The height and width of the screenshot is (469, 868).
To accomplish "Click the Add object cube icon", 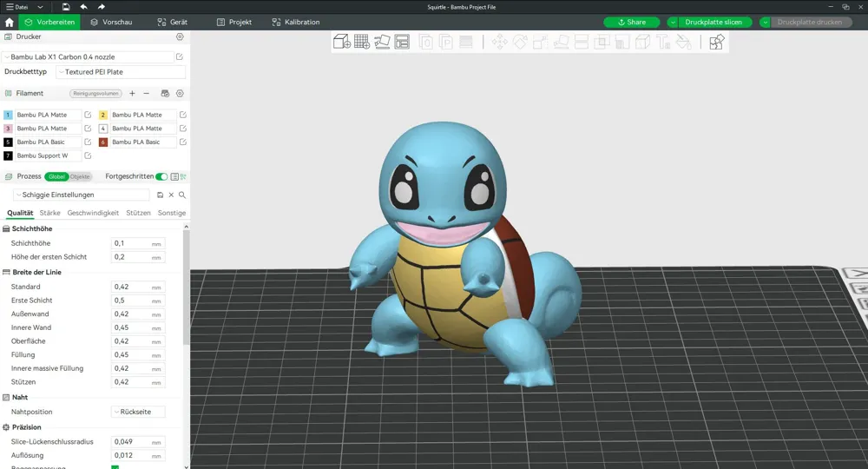I will [341, 42].
